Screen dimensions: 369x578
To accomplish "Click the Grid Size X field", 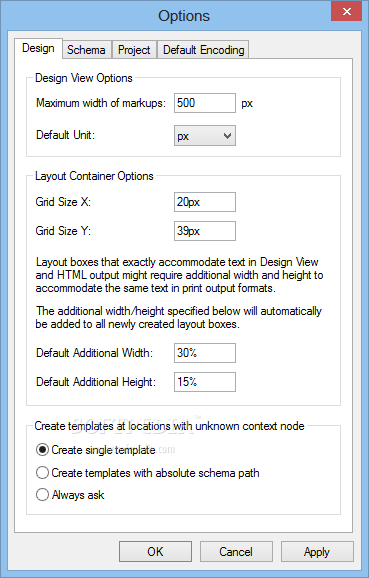I will coord(205,202).
